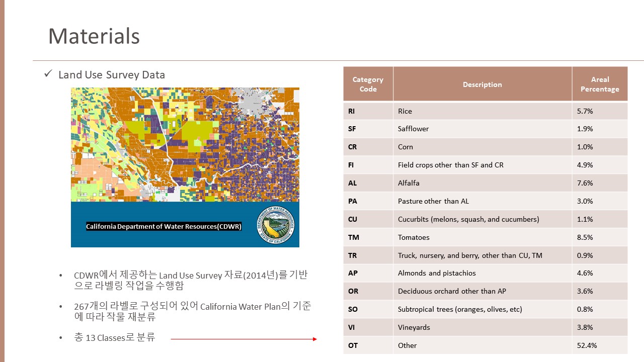644x362 pixels.
Task: Click the 4.9% percentage cell
Action: click(600, 165)
